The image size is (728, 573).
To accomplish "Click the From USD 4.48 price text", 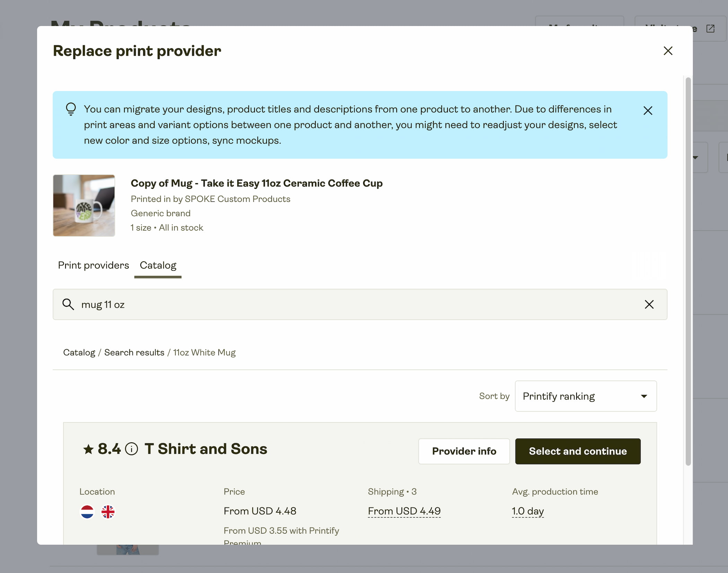I will [x=260, y=511].
